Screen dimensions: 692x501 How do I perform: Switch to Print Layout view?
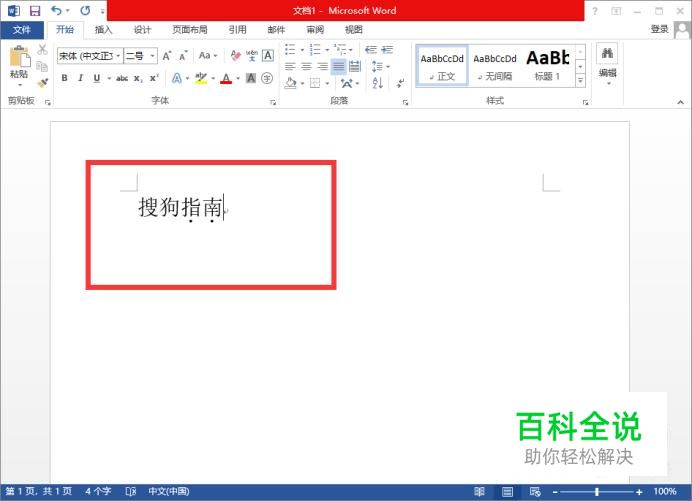coord(508,491)
